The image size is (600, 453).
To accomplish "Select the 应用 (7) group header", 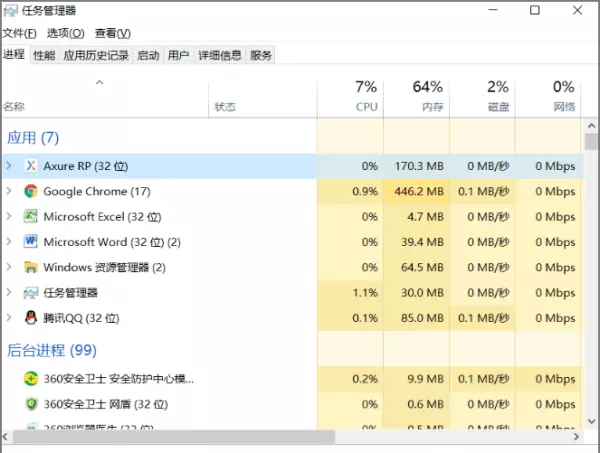I will point(33,138).
